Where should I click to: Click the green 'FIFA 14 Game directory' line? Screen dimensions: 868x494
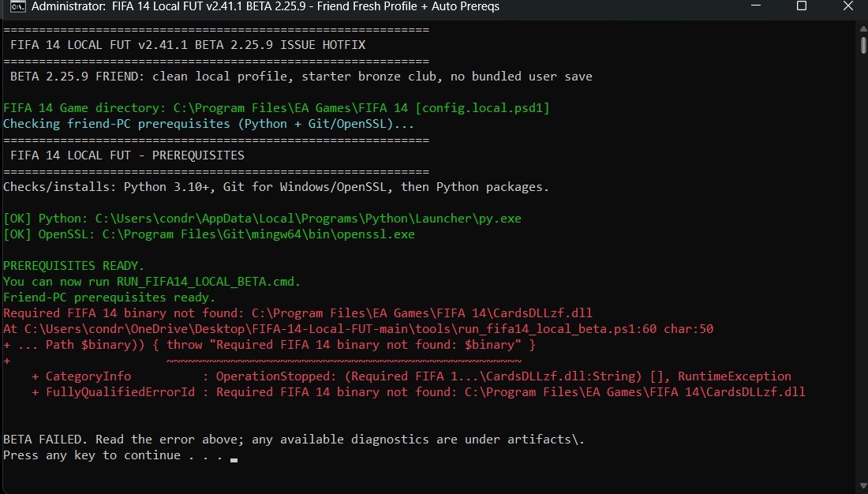pos(276,108)
